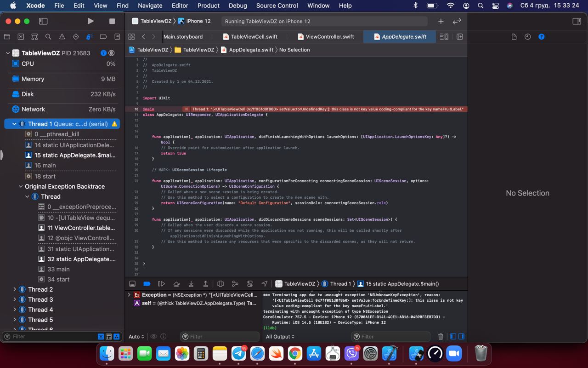Open the related items grid icon
This screenshot has height=368, width=588.
pyautogui.click(x=131, y=37)
